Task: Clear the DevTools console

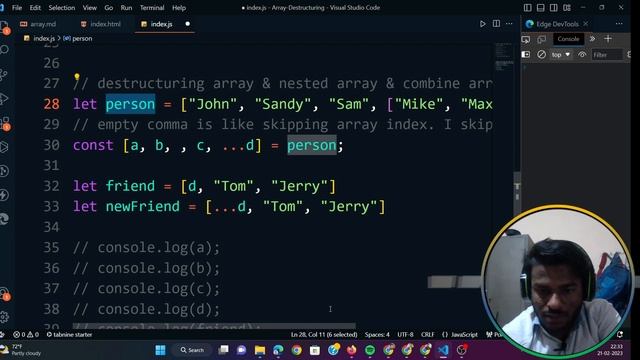Action: click(x=541, y=54)
